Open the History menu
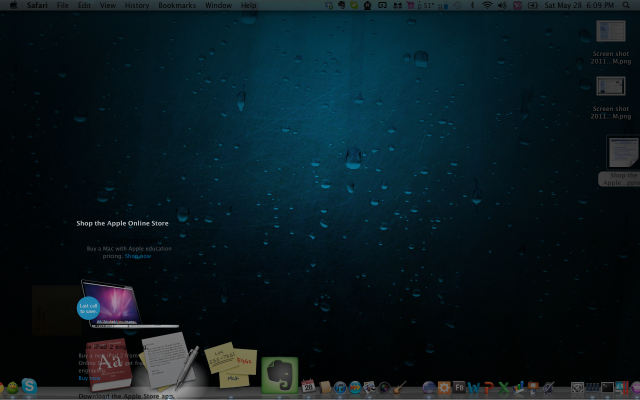Viewport: 640px width, 400px height. (137, 5)
